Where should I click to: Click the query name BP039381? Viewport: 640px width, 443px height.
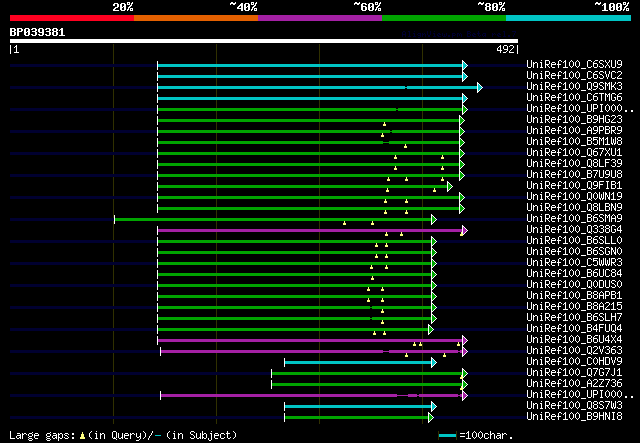(38, 32)
